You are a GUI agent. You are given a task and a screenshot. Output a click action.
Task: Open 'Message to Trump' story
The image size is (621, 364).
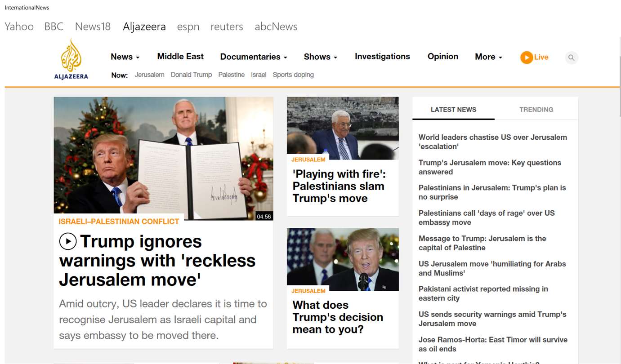(482, 243)
